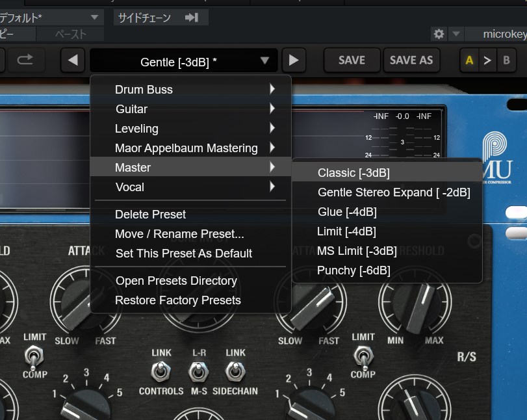Select Restore Factory Presets
Image resolution: width=527 pixels, height=420 pixels.
(178, 300)
